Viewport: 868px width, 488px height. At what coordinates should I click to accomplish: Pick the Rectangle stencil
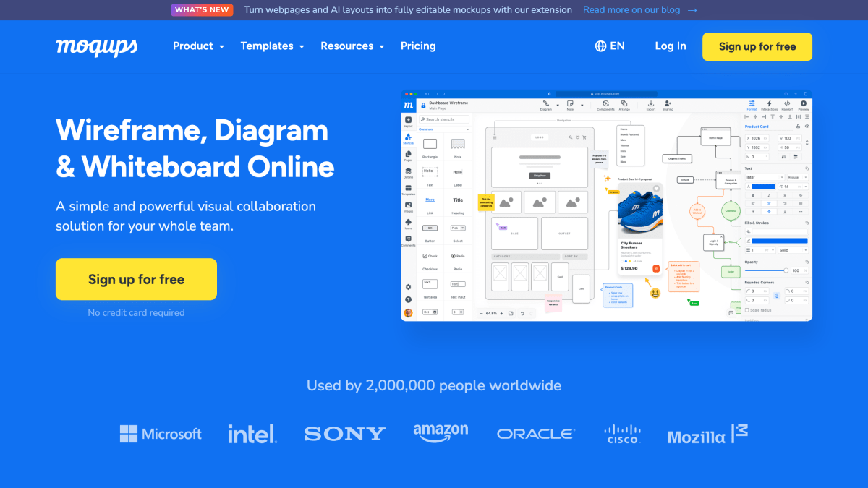click(x=430, y=147)
